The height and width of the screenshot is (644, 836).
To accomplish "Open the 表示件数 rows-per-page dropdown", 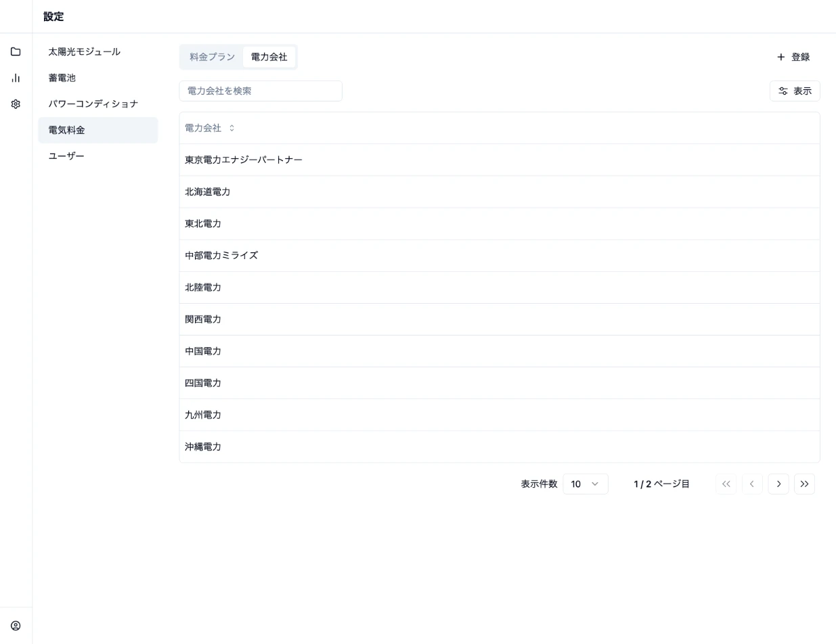I will click(586, 484).
